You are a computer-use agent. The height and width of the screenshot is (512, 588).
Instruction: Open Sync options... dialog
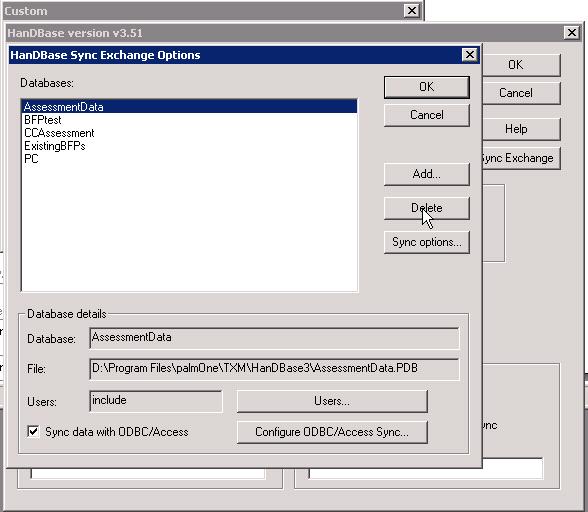[426, 242]
